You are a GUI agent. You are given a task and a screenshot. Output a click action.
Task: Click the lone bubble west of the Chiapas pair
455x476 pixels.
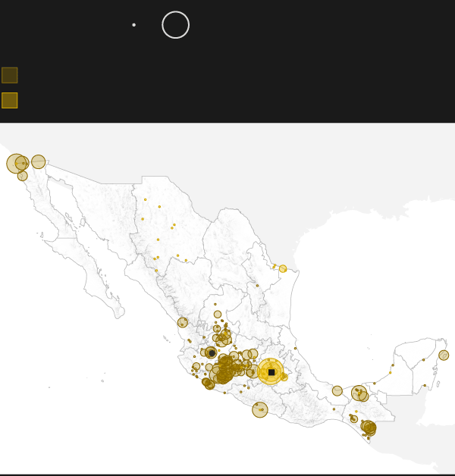pyautogui.click(x=337, y=390)
